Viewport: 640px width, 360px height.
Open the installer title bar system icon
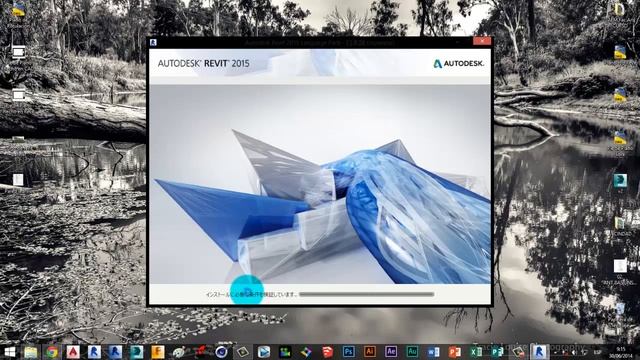pyautogui.click(x=153, y=42)
